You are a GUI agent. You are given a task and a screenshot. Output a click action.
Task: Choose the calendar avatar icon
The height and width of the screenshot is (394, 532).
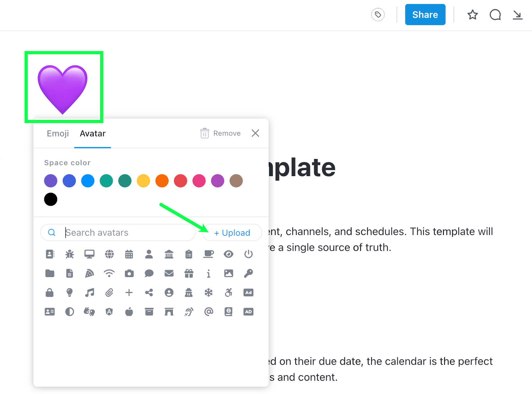129,254
